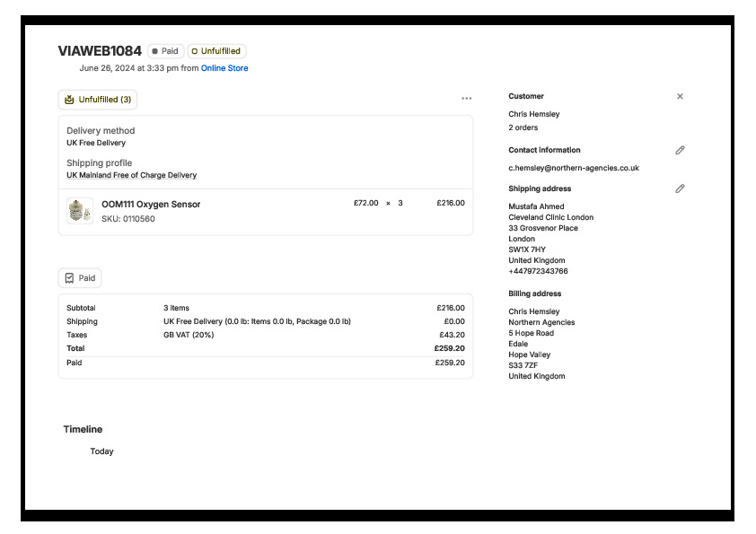Click the Paid status badge beside order number
This screenshot has width=756, height=534.
pyautogui.click(x=166, y=51)
